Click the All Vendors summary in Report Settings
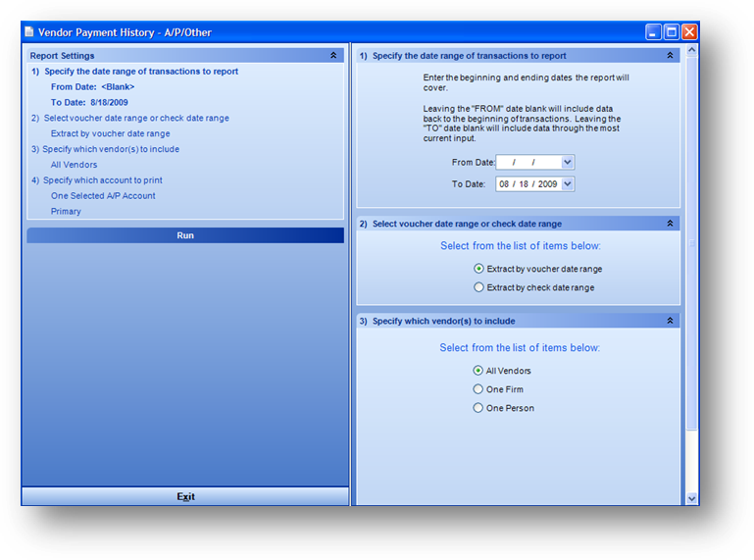The height and width of the screenshot is (560, 754). coord(75,165)
